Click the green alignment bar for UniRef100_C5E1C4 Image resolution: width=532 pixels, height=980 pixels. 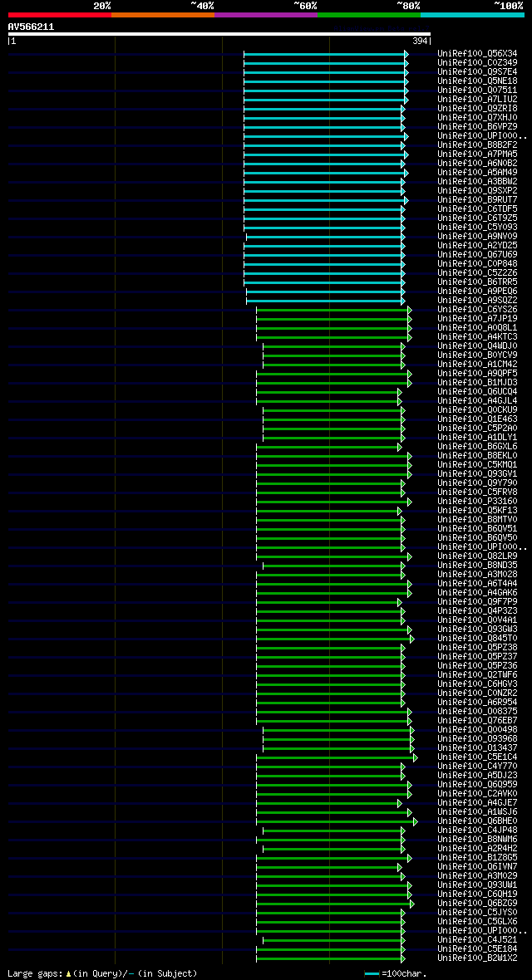click(337, 757)
